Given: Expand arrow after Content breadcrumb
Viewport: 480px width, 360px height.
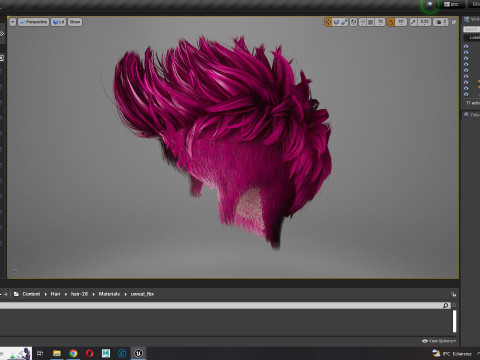Looking at the screenshot, I should [46, 294].
